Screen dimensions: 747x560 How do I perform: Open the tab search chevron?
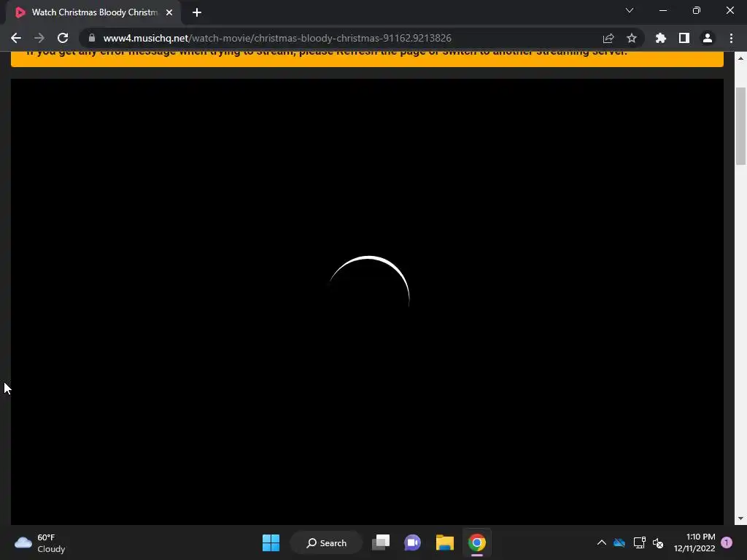pyautogui.click(x=630, y=10)
